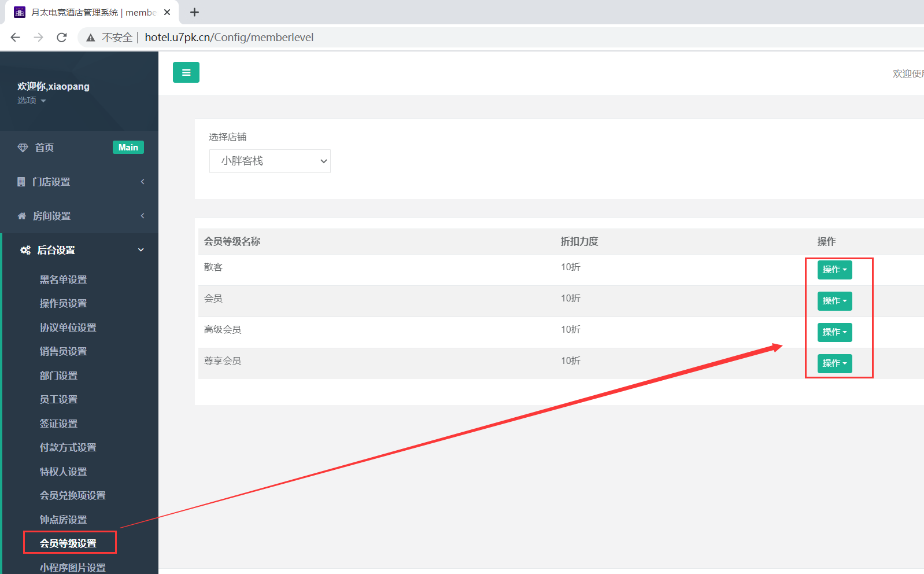Open 协议单位设置 page
Image resolution: width=924 pixels, height=574 pixels.
coord(68,328)
